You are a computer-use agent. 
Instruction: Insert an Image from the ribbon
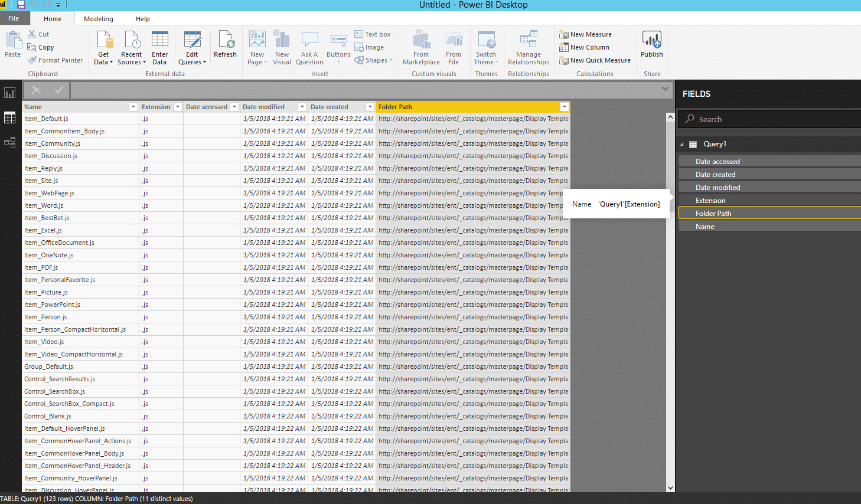[x=369, y=47]
